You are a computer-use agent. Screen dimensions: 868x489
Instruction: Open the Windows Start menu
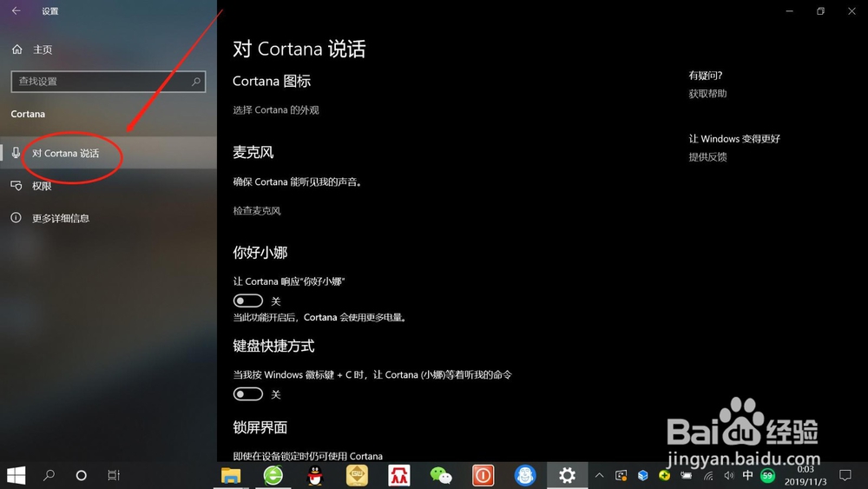(16, 475)
